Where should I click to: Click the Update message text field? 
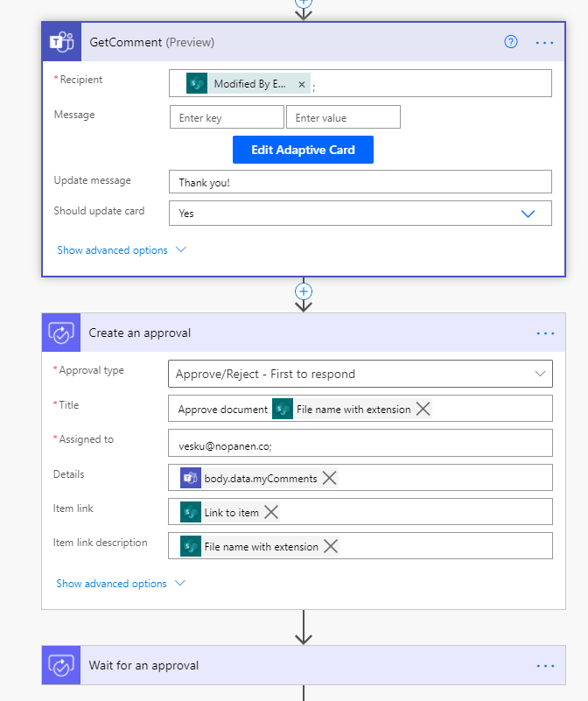point(360,182)
